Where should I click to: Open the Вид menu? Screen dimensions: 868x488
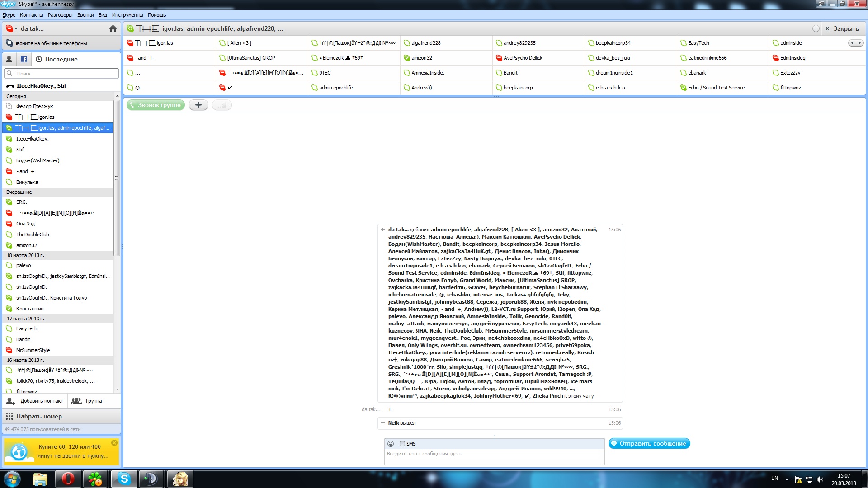pyautogui.click(x=103, y=15)
